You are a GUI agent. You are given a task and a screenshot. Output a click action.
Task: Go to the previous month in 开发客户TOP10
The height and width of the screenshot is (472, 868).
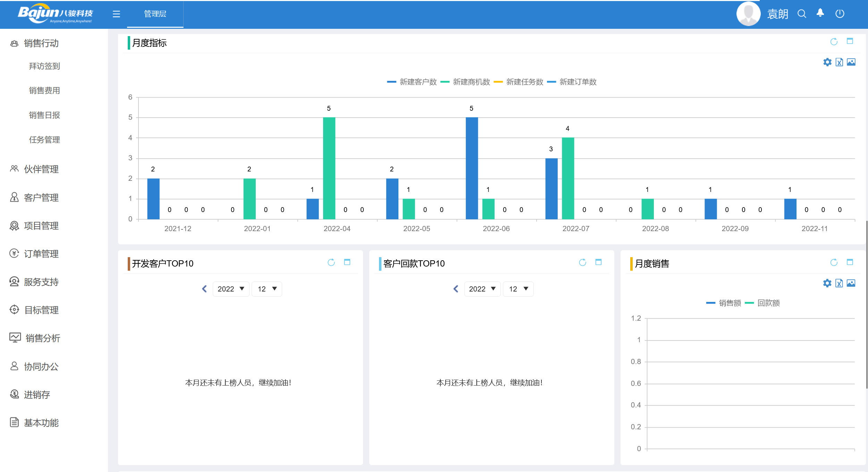[x=204, y=289]
